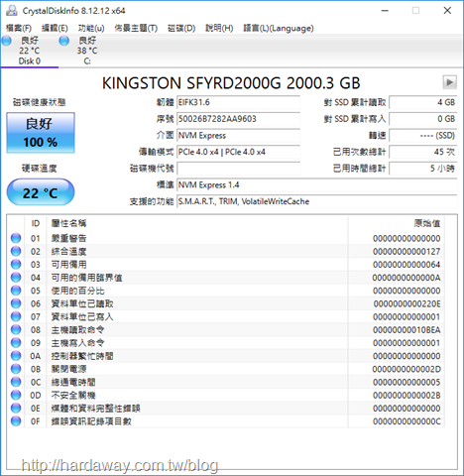This screenshot has width=464, height=476.
Task: Open the 檔案(F) menu
Action: coord(19,28)
